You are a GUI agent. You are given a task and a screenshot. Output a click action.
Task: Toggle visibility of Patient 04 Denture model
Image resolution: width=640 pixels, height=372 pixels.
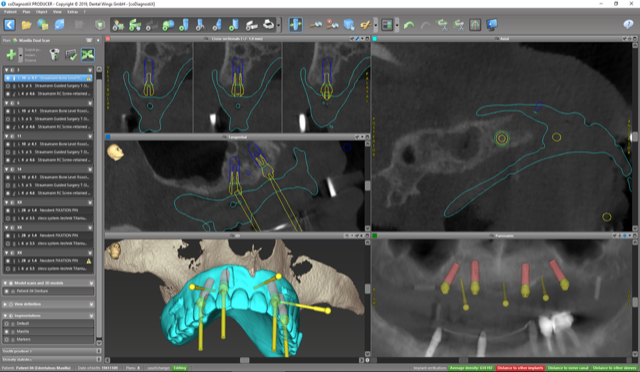click(x=7, y=291)
